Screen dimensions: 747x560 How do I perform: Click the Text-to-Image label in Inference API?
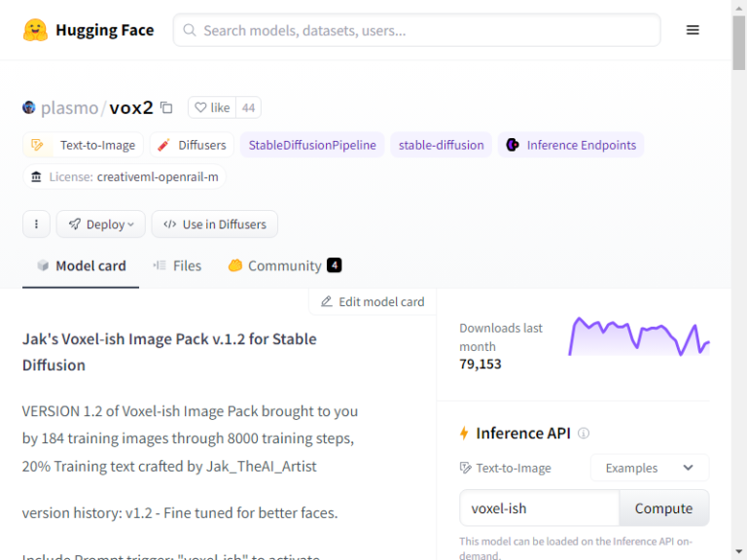(x=514, y=468)
